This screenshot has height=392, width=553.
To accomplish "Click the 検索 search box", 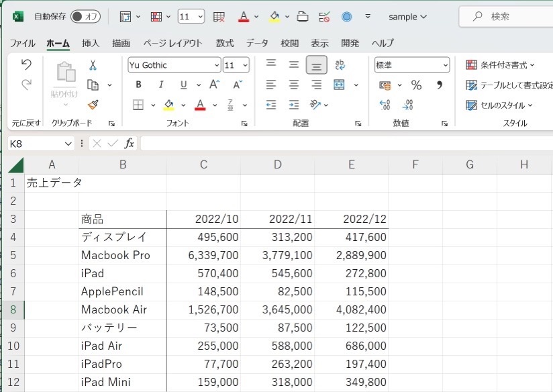I will click(507, 16).
